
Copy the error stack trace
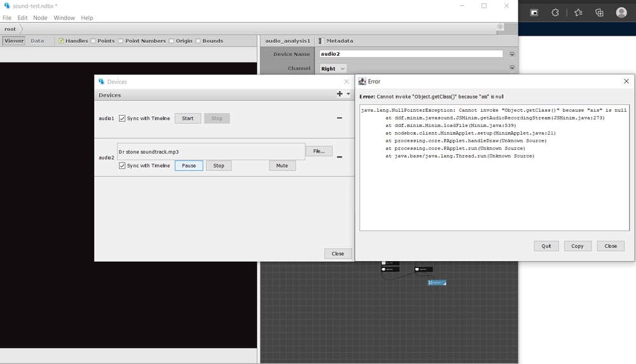[x=577, y=246]
